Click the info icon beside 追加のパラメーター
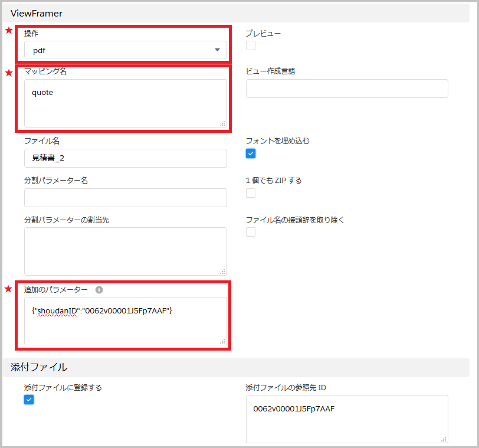Screen dimensions: 479x448 point(99,290)
